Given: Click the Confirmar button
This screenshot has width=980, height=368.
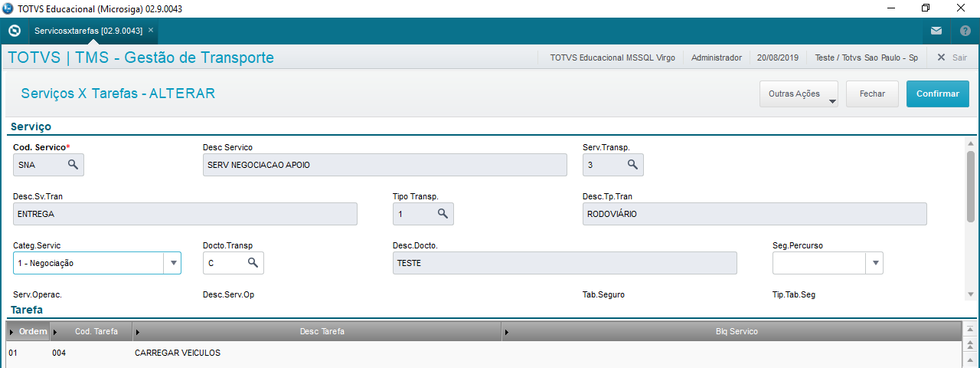Looking at the screenshot, I should coord(937,94).
